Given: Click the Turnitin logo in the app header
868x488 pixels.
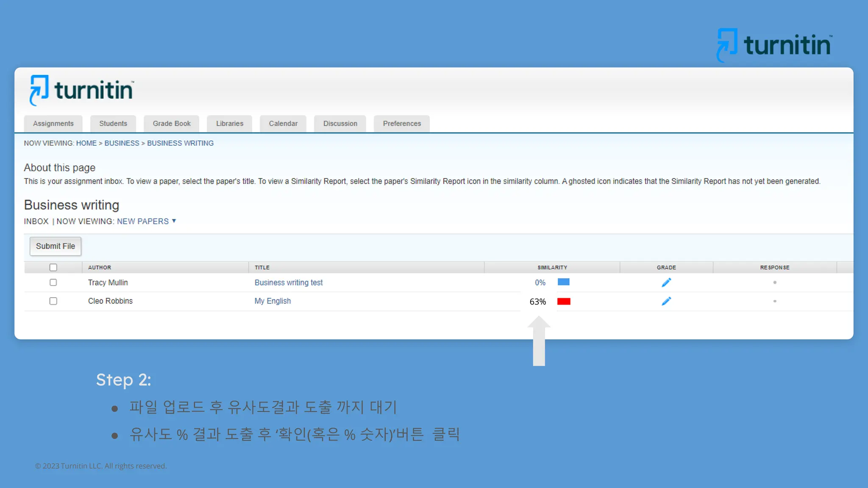Looking at the screenshot, I should pyautogui.click(x=81, y=90).
